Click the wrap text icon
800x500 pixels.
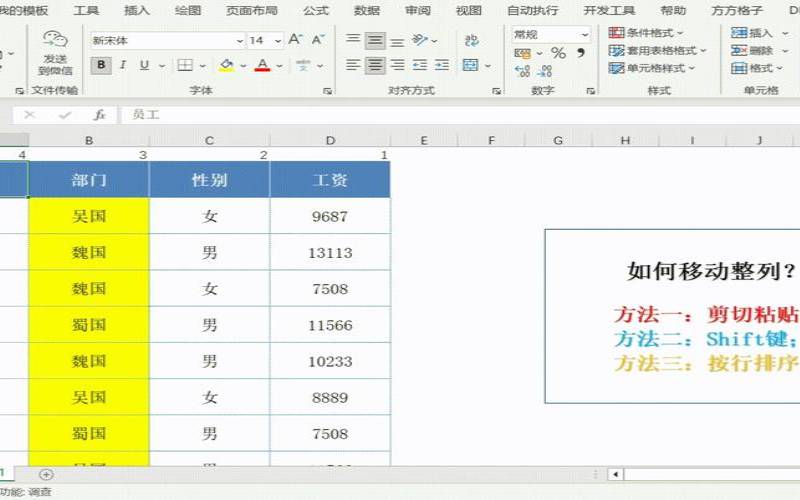pos(471,40)
